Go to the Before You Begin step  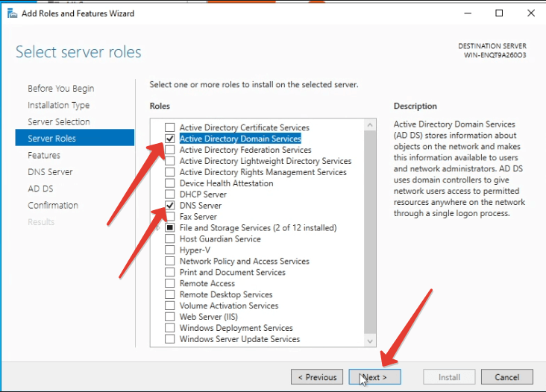click(61, 89)
